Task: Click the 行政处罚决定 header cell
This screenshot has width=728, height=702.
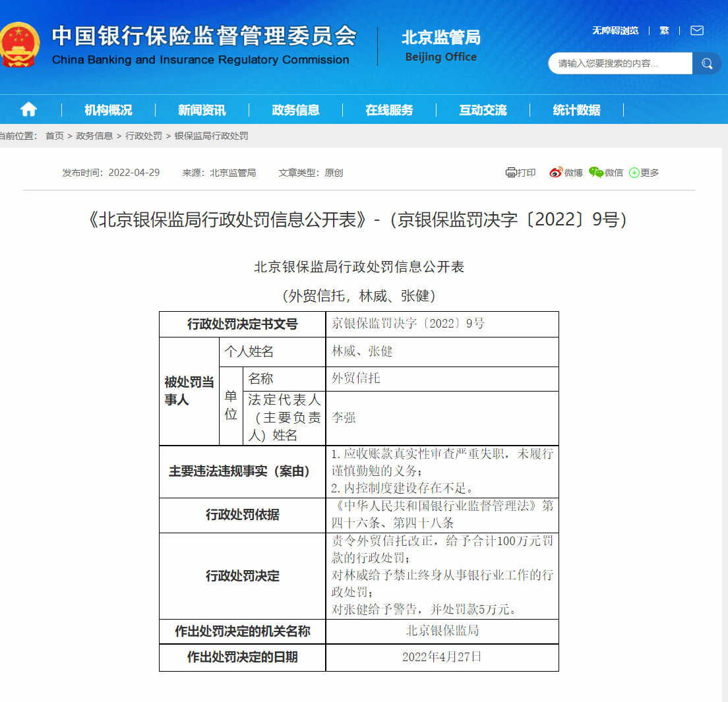Action: tap(243, 576)
